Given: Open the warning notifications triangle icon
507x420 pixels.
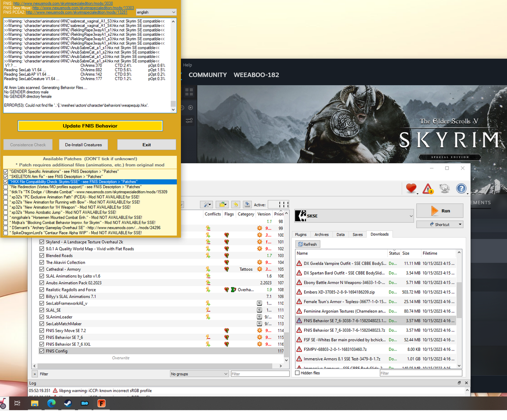Looking at the screenshot, I should 428,189.
